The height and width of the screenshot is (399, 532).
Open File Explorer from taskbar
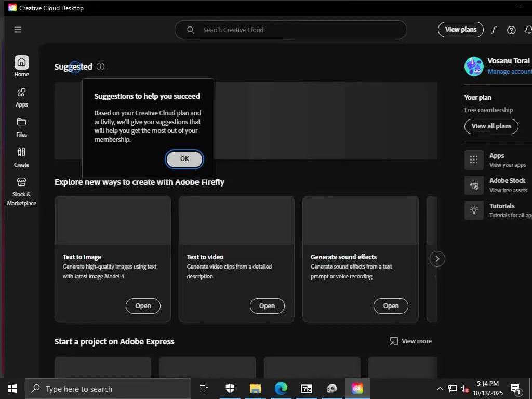point(256,389)
